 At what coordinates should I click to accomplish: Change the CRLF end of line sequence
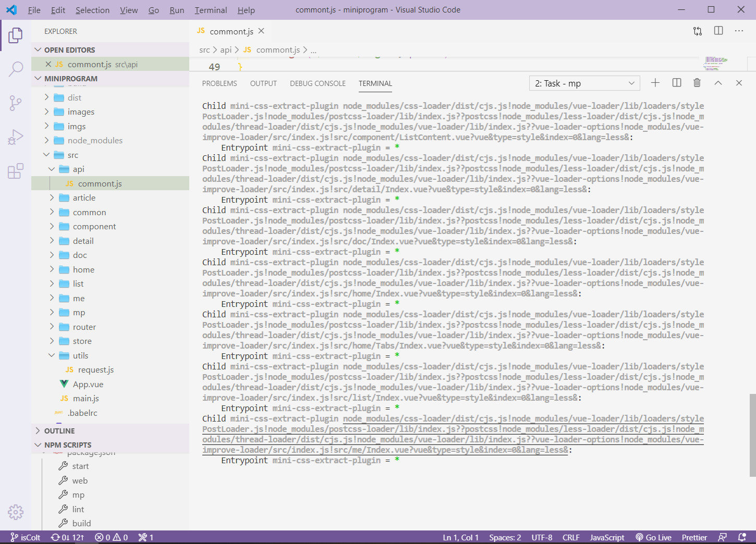tap(571, 537)
